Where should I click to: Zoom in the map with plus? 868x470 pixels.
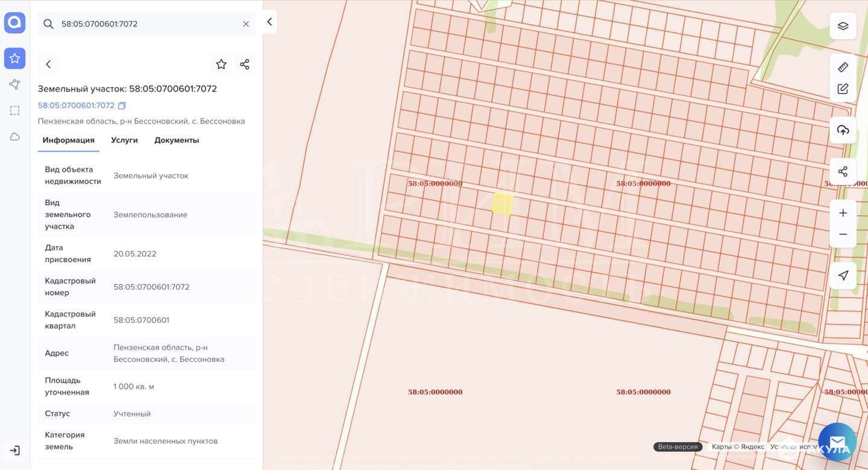[843, 213]
